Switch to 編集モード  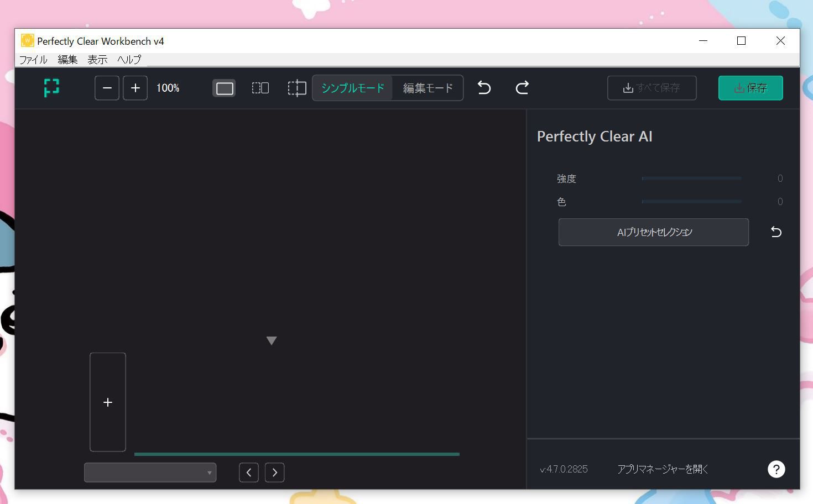428,88
